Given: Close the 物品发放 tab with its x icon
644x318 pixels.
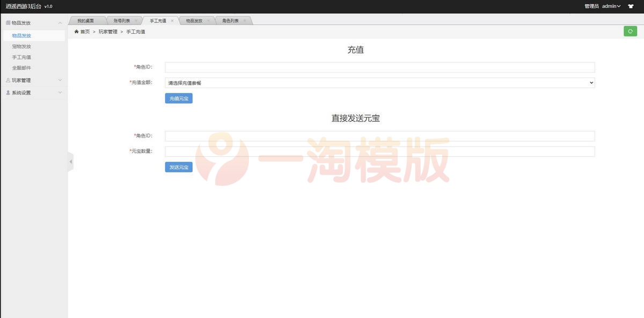Looking at the screenshot, I should [208, 20].
